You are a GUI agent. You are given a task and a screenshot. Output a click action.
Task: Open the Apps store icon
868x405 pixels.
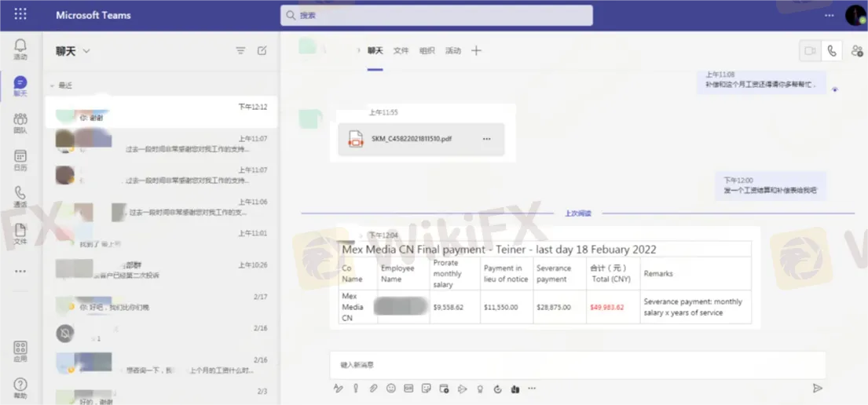click(20, 352)
